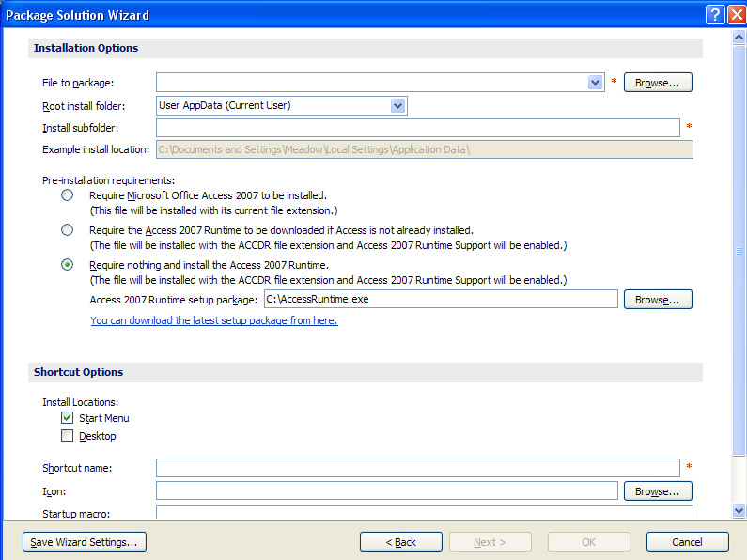Cancel the wizard
The width and height of the screenshot is (747, 560).
[688, 542]
